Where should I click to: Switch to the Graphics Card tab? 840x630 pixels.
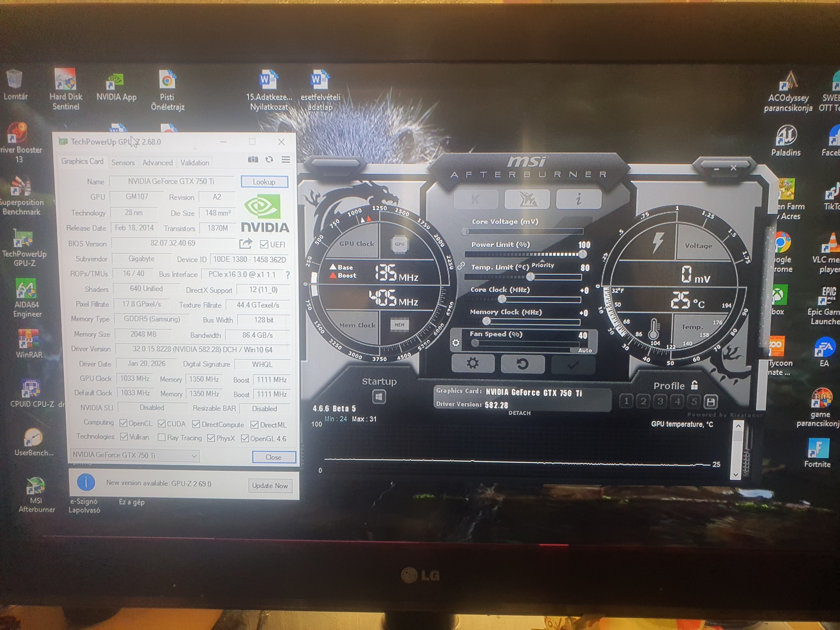[x=82, y=161]
